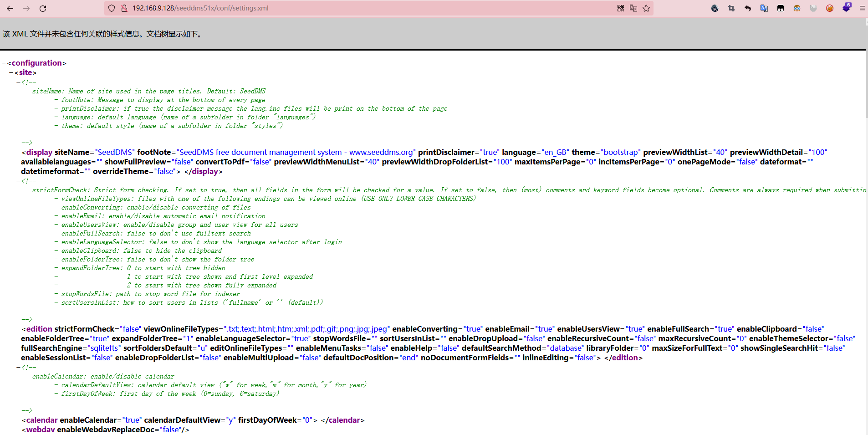Click the QR code icon in address bar
The image size is (868, 435).
tap(621, 8)
